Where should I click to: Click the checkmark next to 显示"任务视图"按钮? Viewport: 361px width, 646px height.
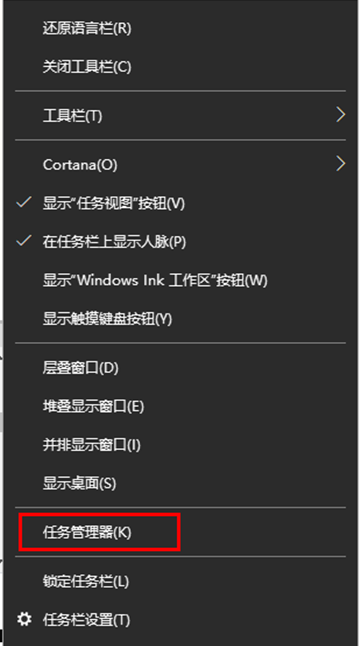[x=24, y=202]
